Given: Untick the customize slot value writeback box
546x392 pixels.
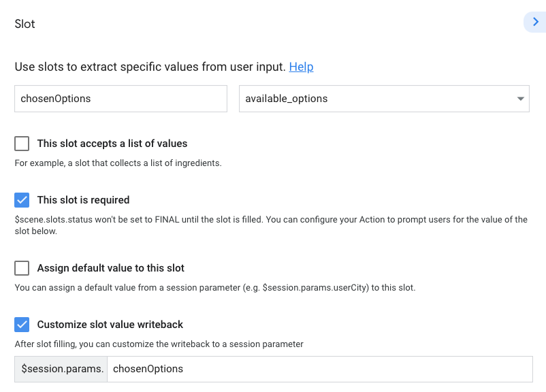Looking at the screenshot, I should 22,324.
